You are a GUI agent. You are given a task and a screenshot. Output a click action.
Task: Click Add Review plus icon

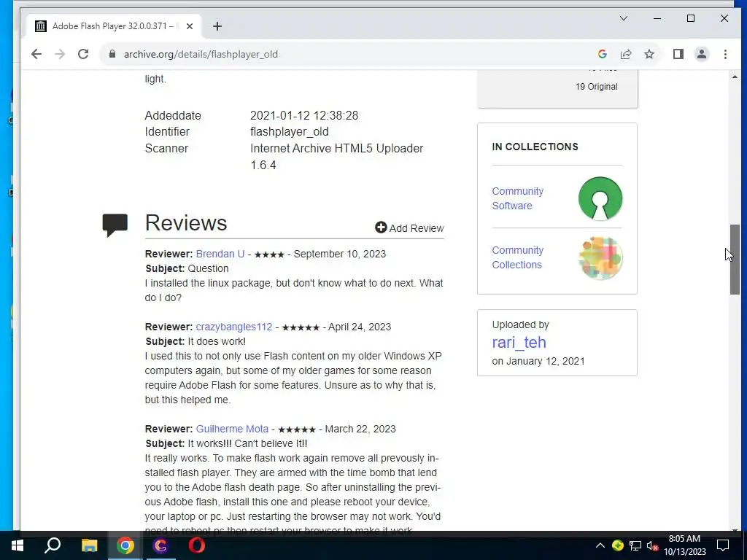tap(381, 227)
